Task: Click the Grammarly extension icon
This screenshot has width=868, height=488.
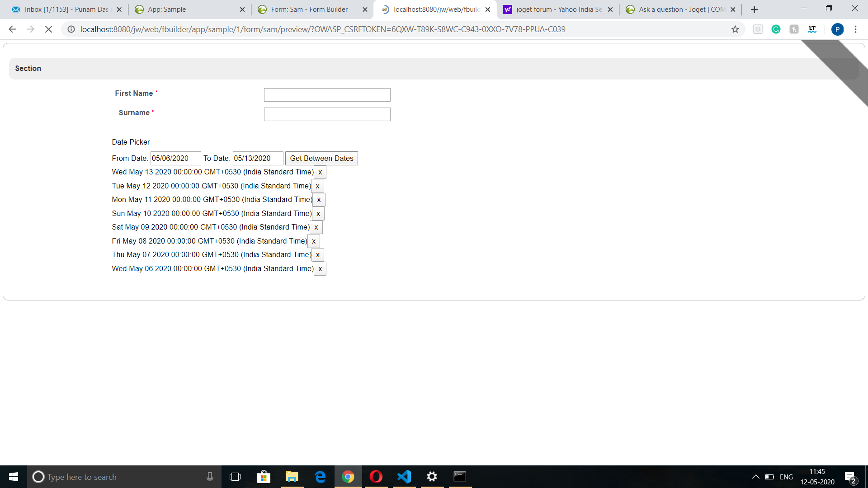Action: click(776, 29)
